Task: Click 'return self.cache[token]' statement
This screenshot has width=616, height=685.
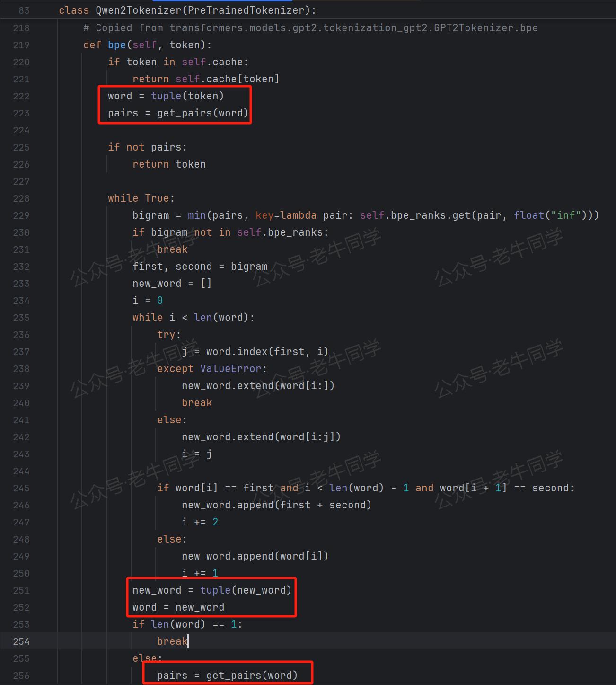Action: [206, 79]
